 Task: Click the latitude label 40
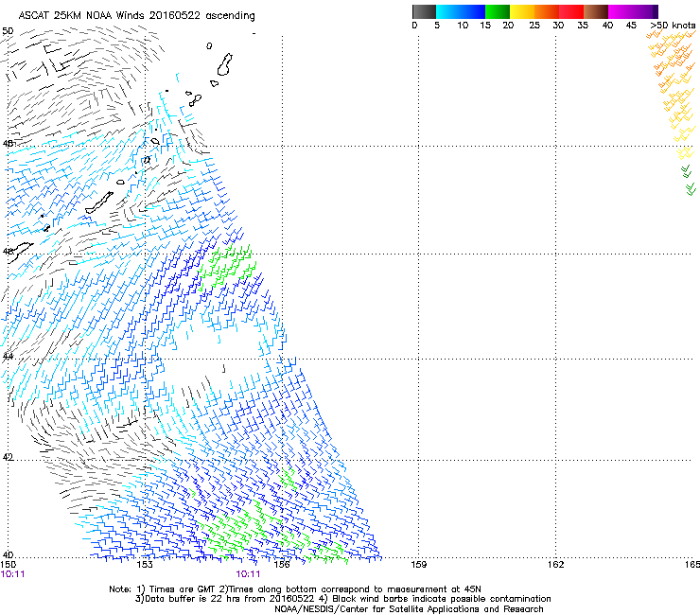[x=8, y=554]
